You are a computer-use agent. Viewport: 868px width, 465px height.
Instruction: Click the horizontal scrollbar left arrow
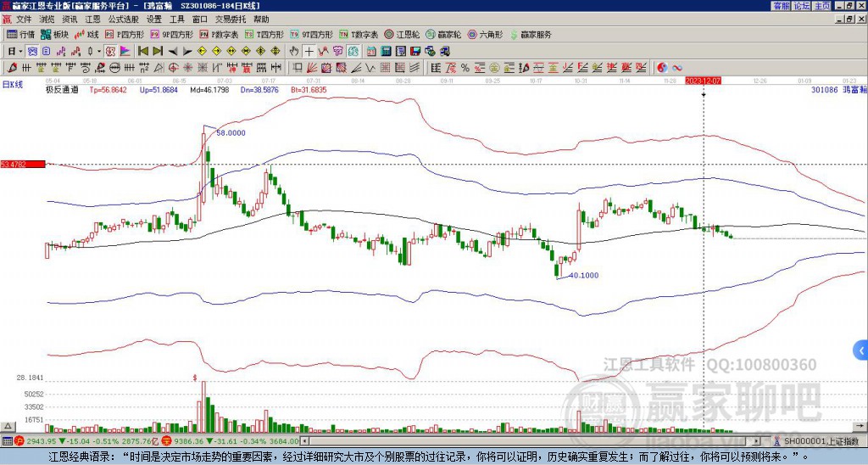(304, 441)
